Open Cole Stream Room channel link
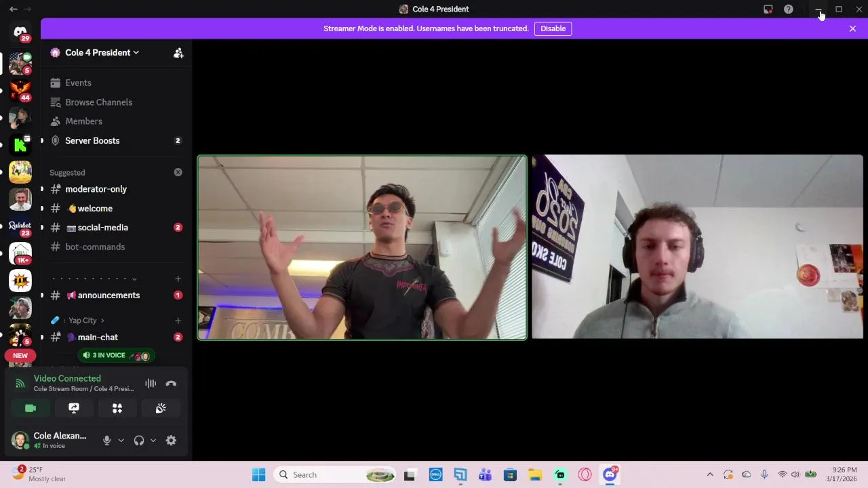The image size is (868, 488). 84,389
